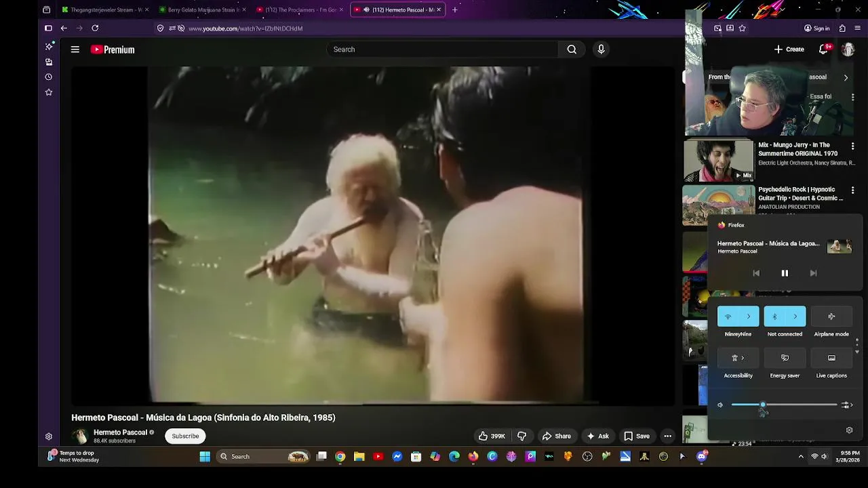
Task: Adjust the system volume slider
Action: coord(784,405)
